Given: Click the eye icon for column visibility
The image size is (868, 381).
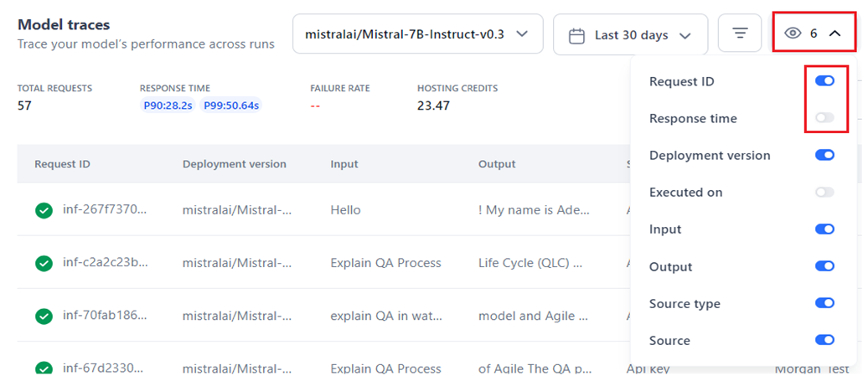Looking at the screenshot, I should (793, 33).
